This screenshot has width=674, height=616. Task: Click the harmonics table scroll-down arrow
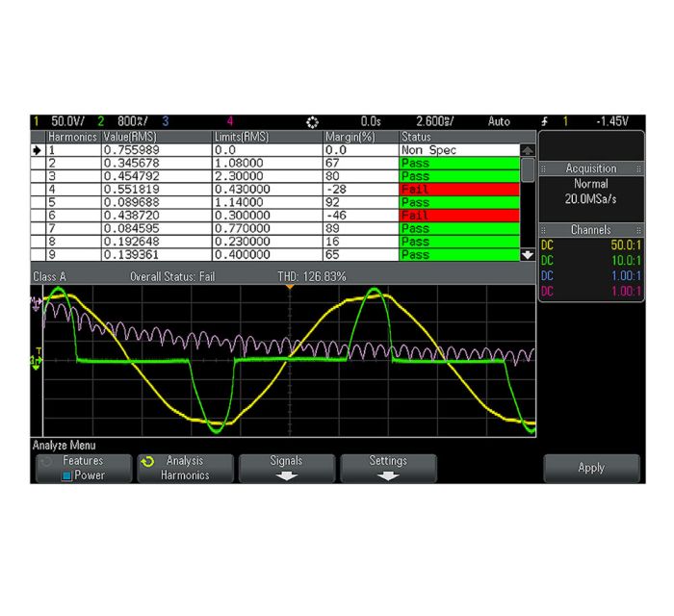tap(528, 255)
